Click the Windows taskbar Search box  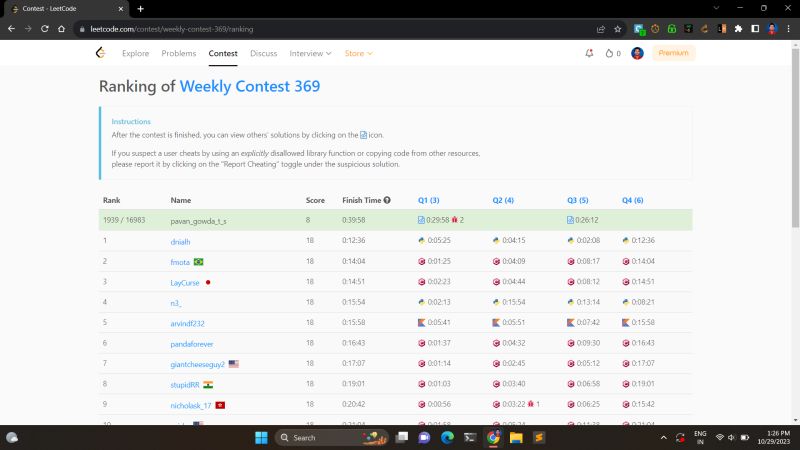pyautogui.click(x=332, y=437)
